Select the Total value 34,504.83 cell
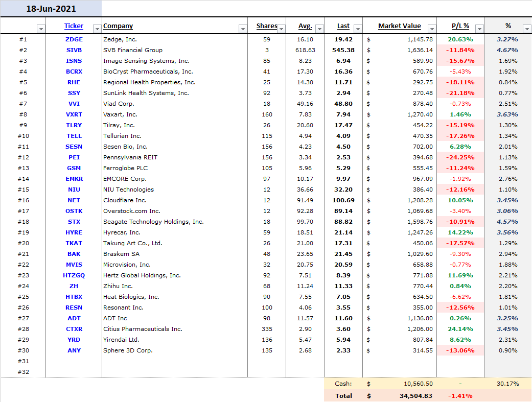 coord(400,396)
